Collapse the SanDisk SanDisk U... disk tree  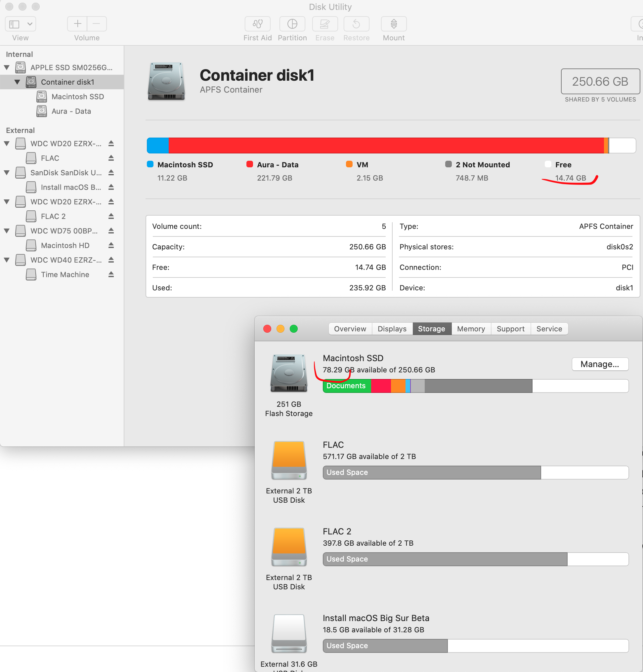(x=7, y=173)
